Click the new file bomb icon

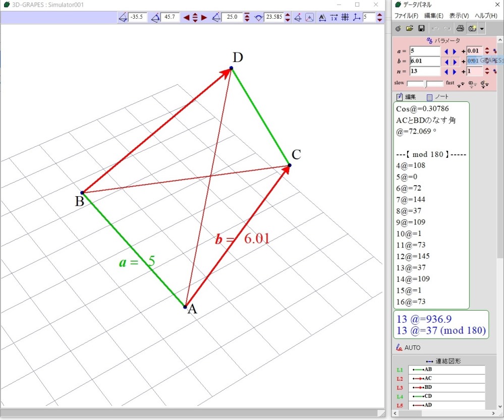coord(399,28)
